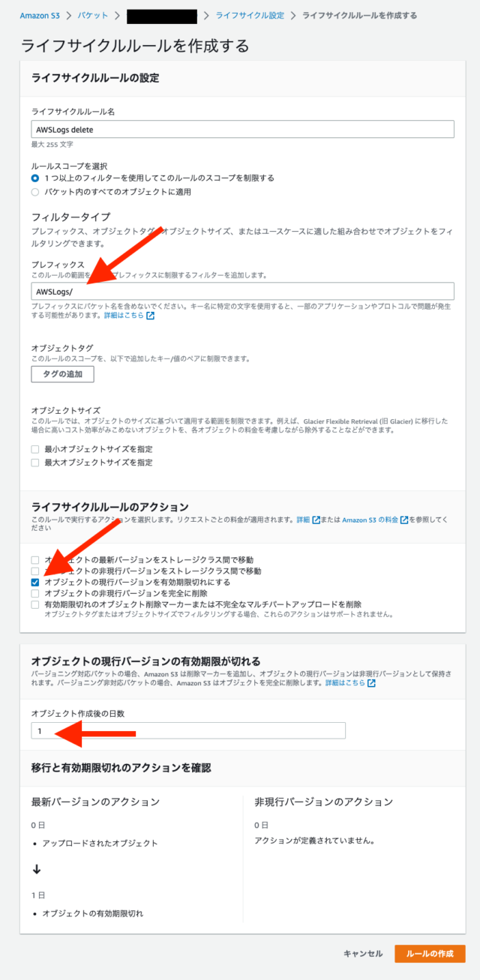Check the permanently delete noncurrent versions option
Screen dimensions: 480x980
click(x=35, y=593)
